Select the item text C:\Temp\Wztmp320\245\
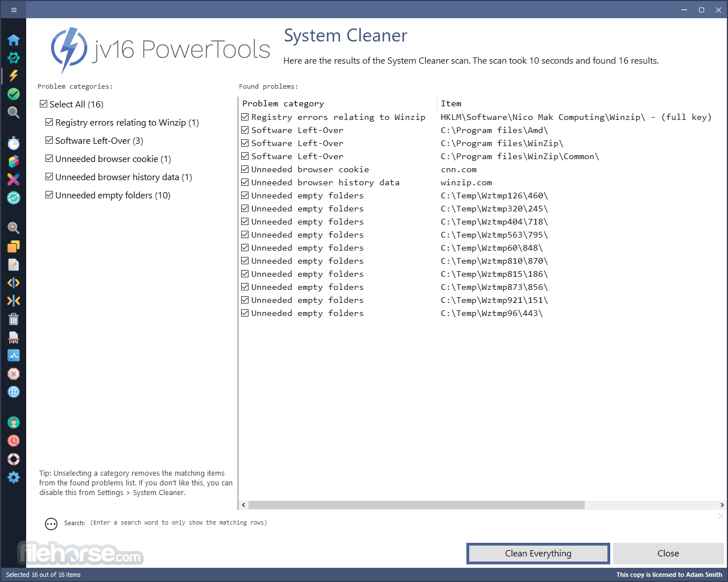The image size is (728, 582). pyautogui.click(x=494, y=209)
